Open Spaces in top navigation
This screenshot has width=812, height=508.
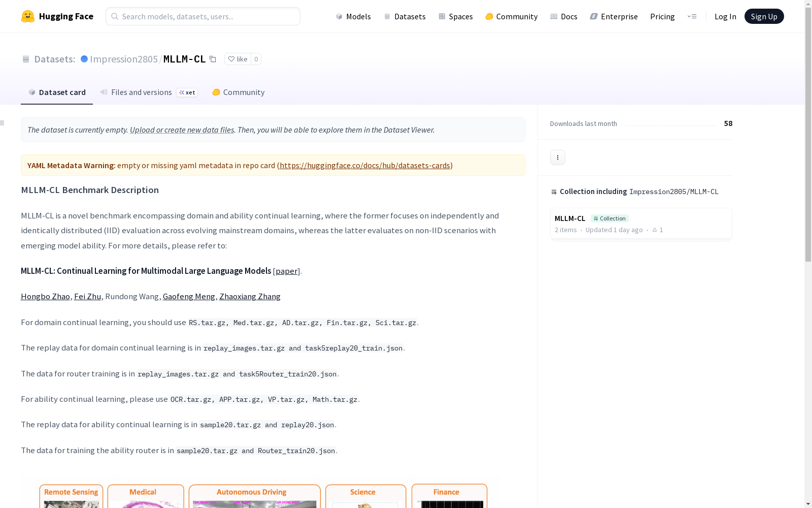pos(456,16)
